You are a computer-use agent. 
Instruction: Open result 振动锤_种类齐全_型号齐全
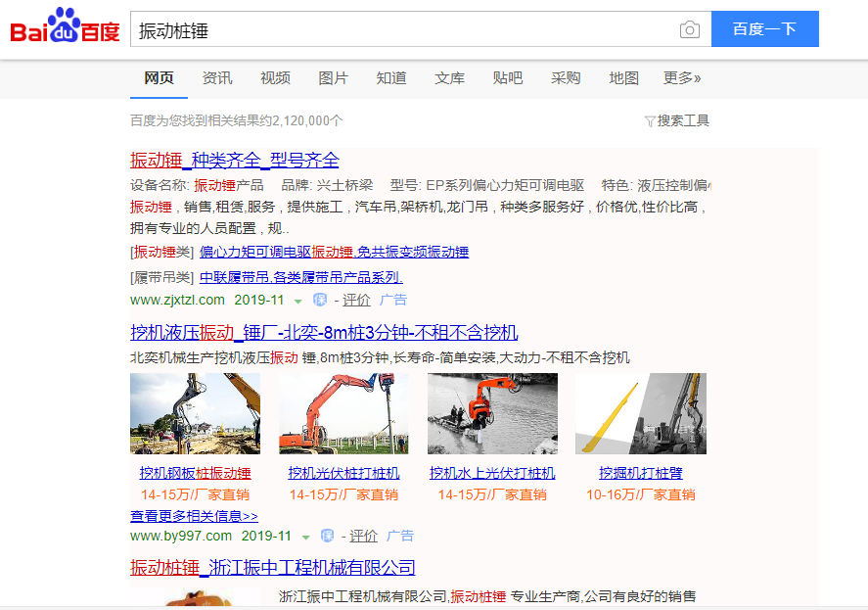coord(235,161)
